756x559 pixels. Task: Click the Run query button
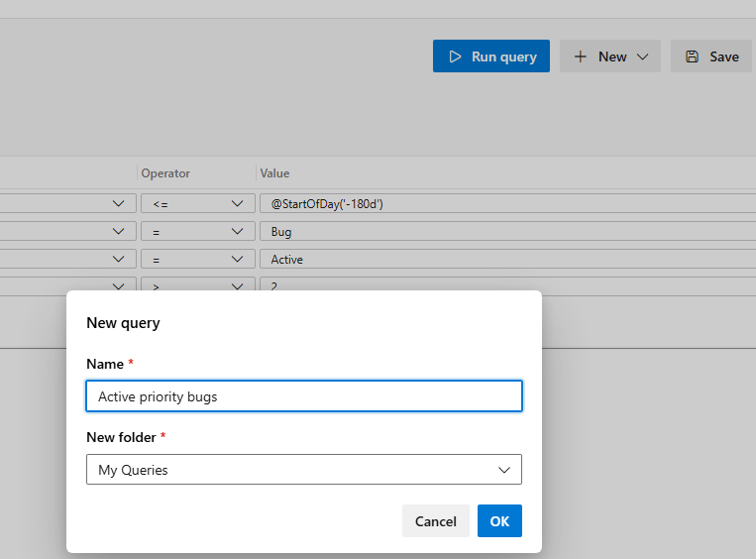pyautogui.click(x=490, y=56)
